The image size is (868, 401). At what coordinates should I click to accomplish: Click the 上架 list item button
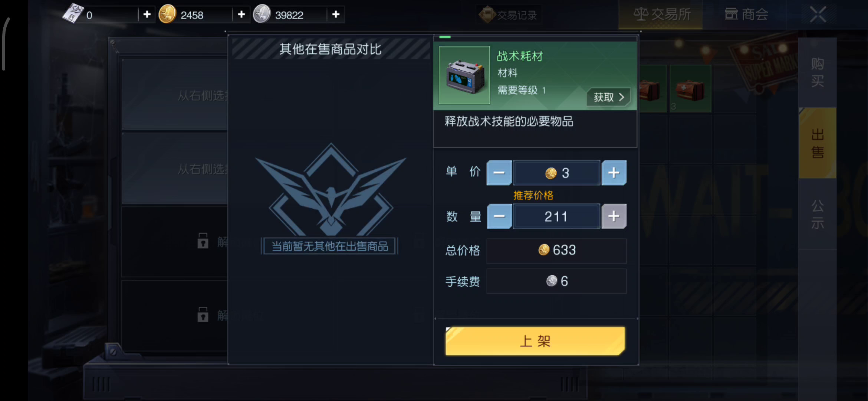click(x=535, y=341)
